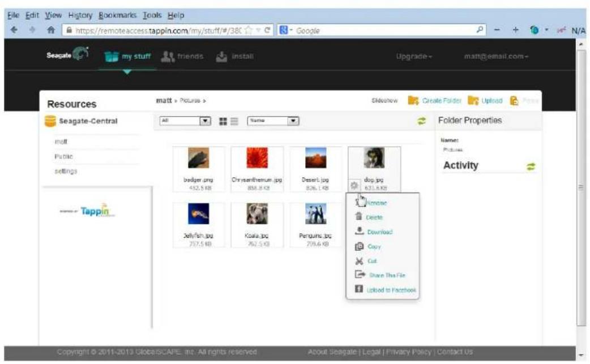This screenshot has width=590, height=364.
Task: Open the browser History menu
Action: click(80, 15)
